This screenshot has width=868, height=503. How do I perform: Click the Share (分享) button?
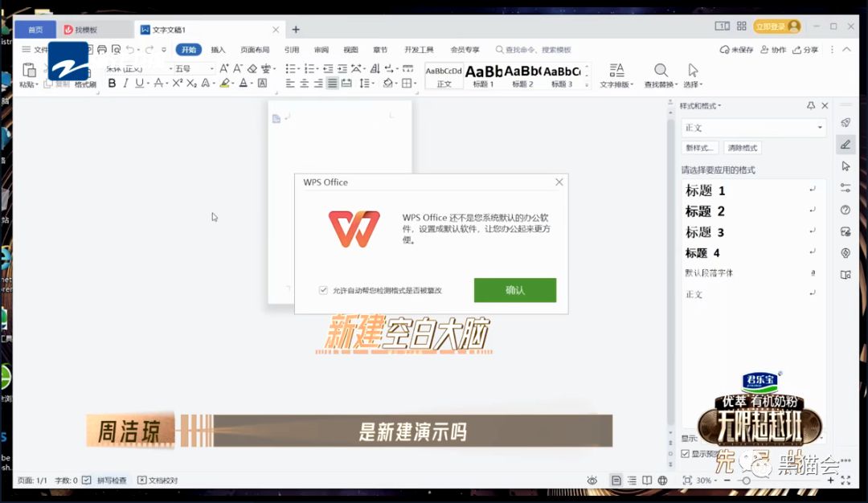pyautogui.click(x=805, y=50)
